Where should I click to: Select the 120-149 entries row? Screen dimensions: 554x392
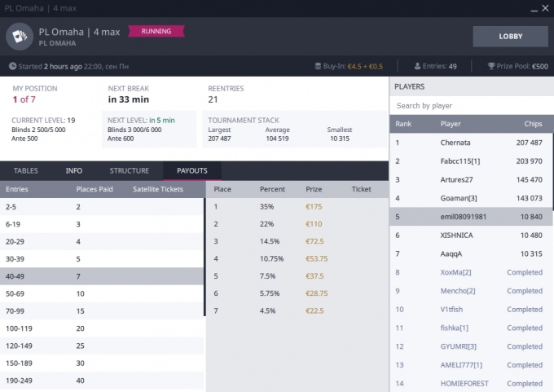[102, 346]
